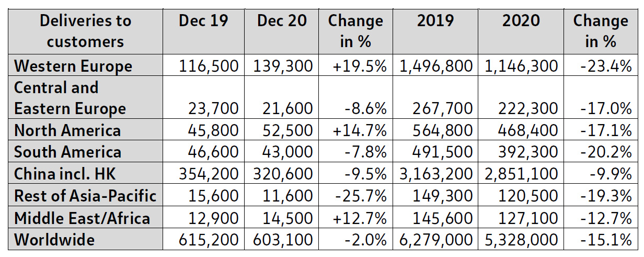Select China's 2019 value 3,163,200
Viewport: 644px width, 257px height.
coord(436,174)
